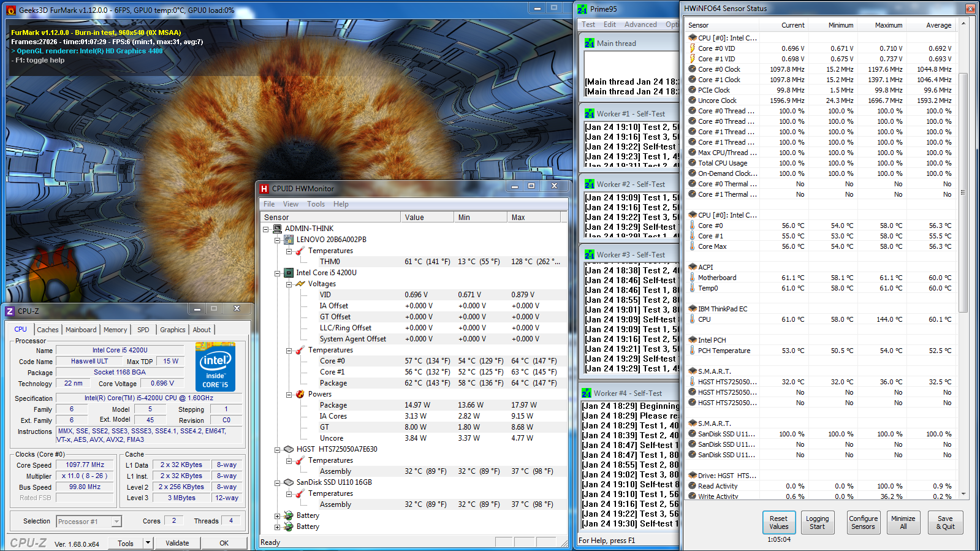
Task: Click the icon beside Read Activity in HWiNFO
Action: (x=693, y=486)
